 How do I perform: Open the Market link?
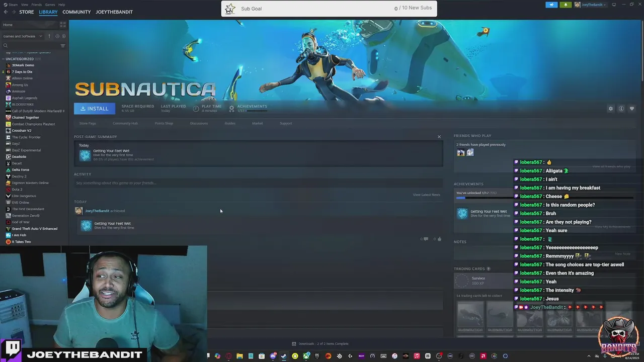258,123
